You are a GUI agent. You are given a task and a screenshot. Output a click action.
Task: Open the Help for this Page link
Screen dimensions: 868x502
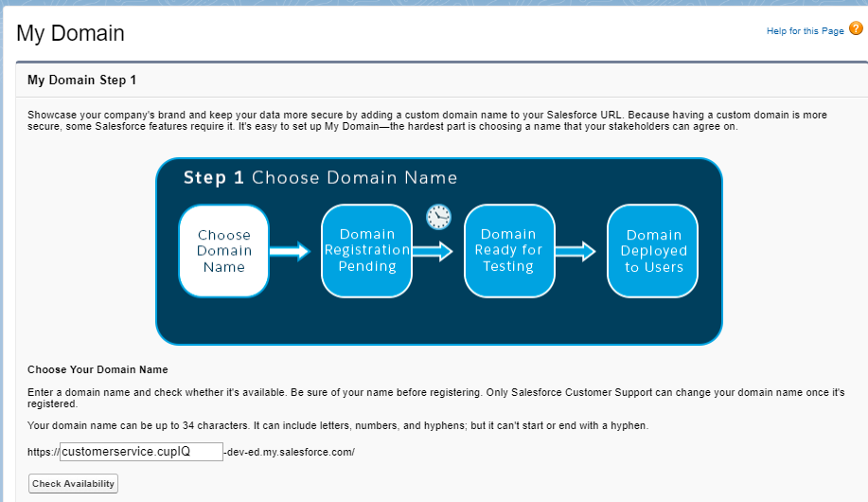click(805, 31)
